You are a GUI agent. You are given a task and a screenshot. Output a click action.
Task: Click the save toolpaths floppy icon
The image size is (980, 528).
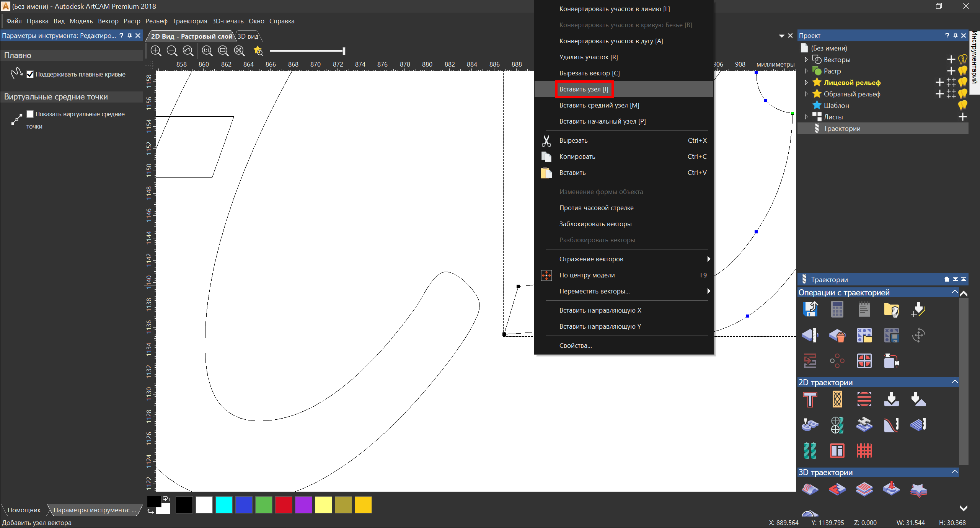pyautogui.click(x=810, y=310)
